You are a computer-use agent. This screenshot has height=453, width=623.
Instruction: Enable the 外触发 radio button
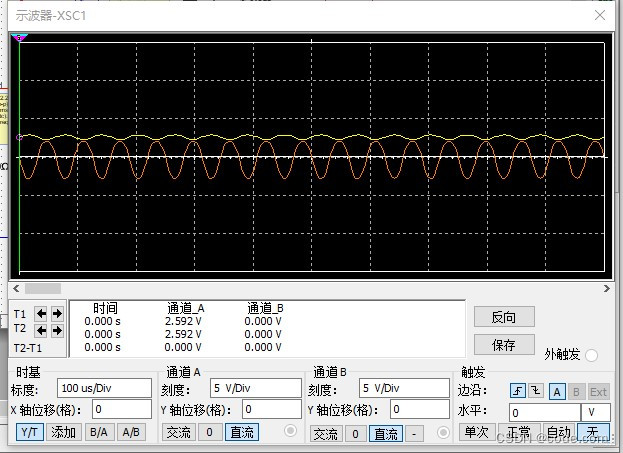click(591, 355)
